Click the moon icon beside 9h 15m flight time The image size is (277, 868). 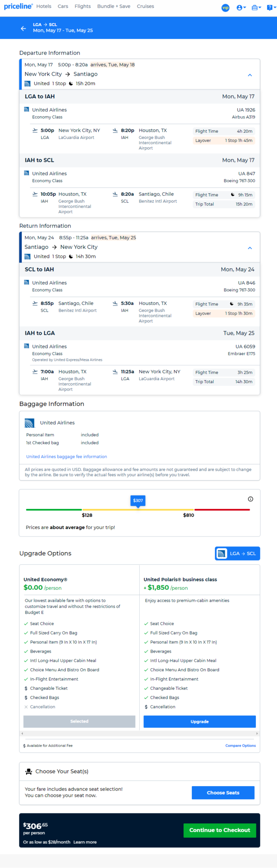[232, 195]
